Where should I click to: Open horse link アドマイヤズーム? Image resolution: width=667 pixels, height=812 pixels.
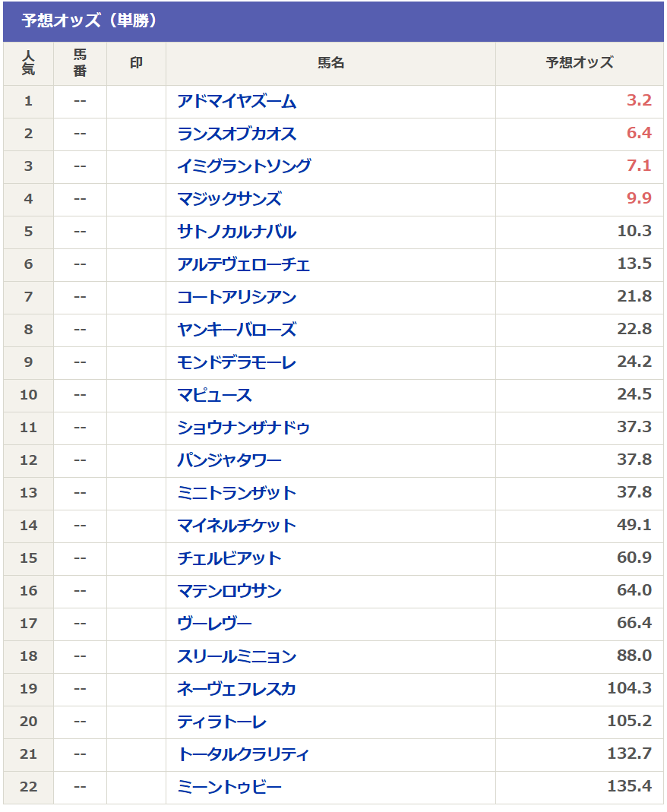tap(237, 102)
